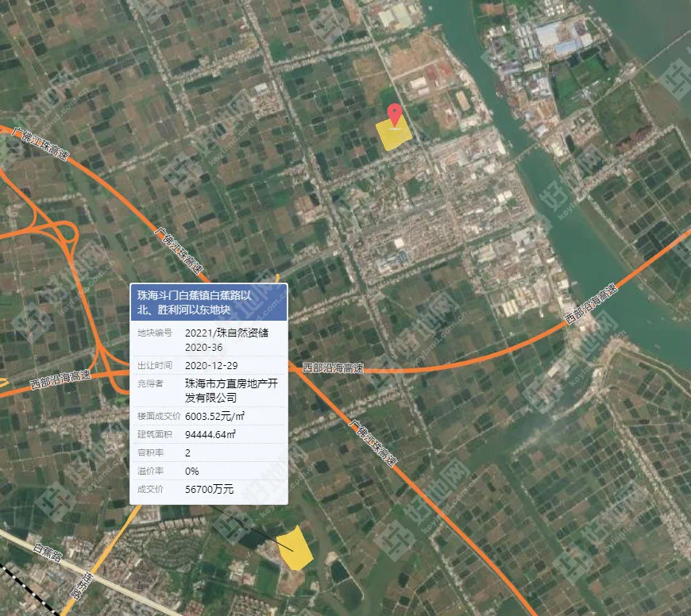
Task: Click the 广佛江珠高速 label below the popup's right side
Action: pyautogui.click(x=373, y=442)
